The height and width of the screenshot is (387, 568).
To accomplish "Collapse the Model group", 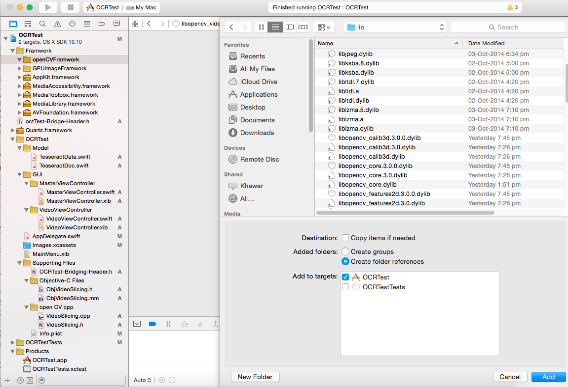I will tap(20, 148).
